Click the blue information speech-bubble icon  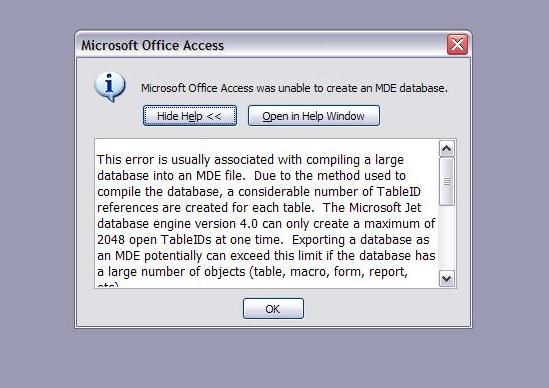point(110,87)
